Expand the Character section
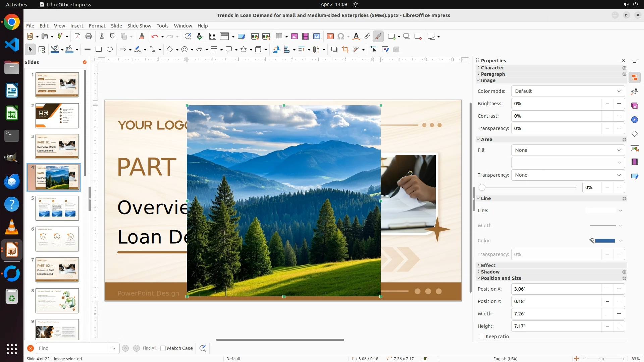This screenshot has height=362, width=644. coord(492,68)
